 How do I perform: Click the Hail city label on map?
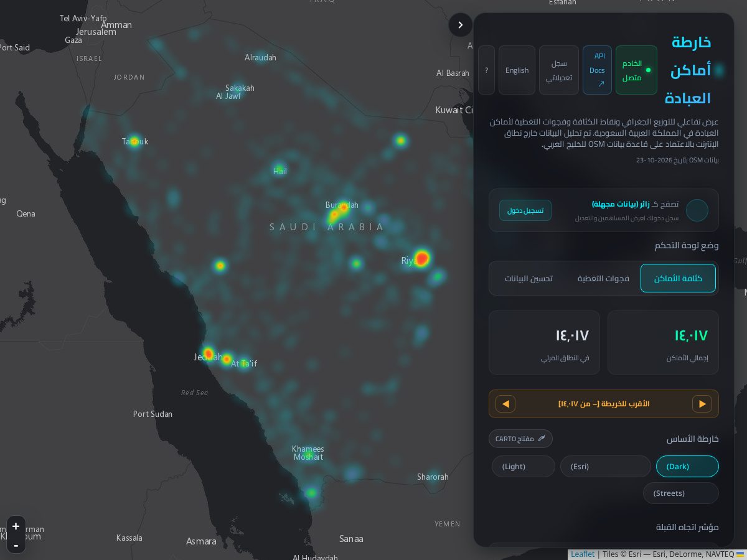tap(280, 171)
